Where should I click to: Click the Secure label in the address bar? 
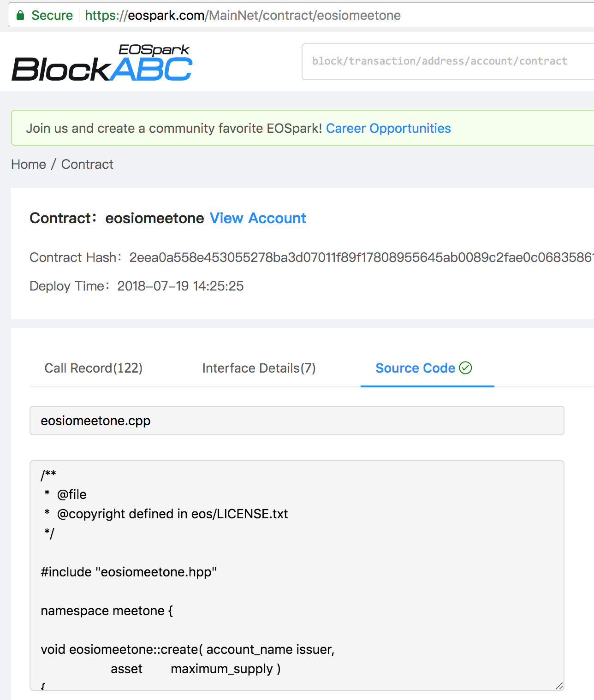coord(52,15)
